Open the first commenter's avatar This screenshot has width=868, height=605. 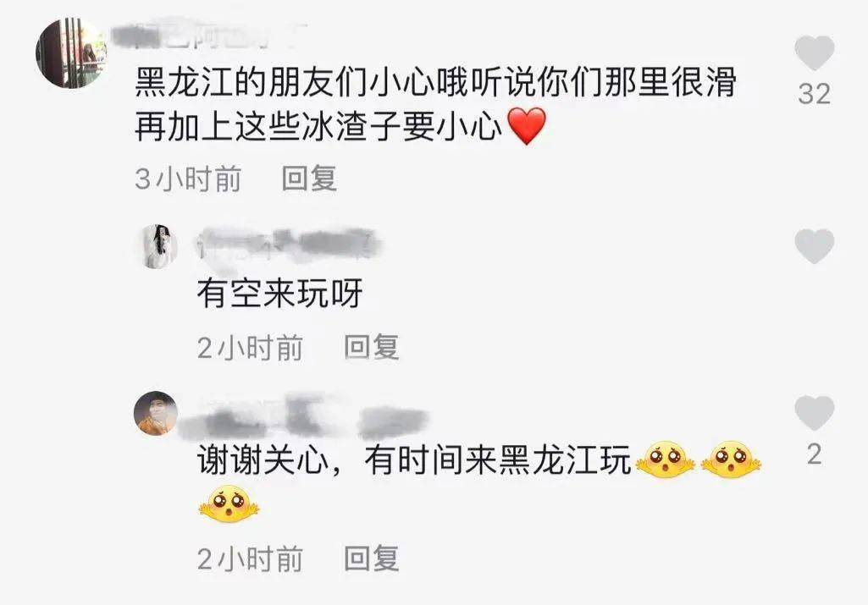pos(71,53)
